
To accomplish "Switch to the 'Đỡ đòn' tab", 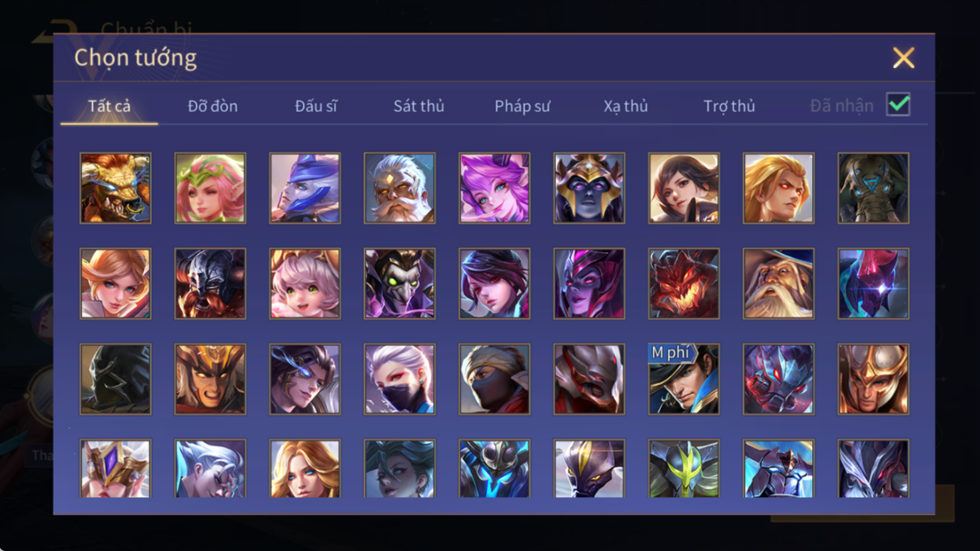I will (x=213, y=106).
